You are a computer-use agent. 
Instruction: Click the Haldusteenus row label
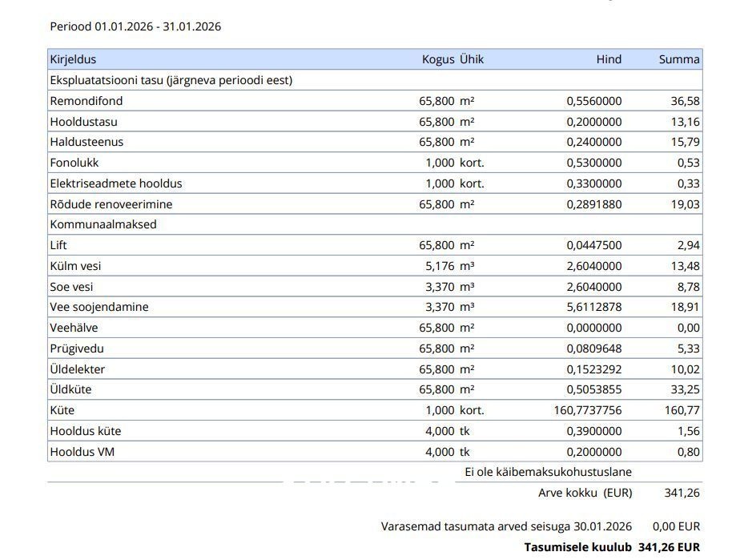tap(86, 142)
